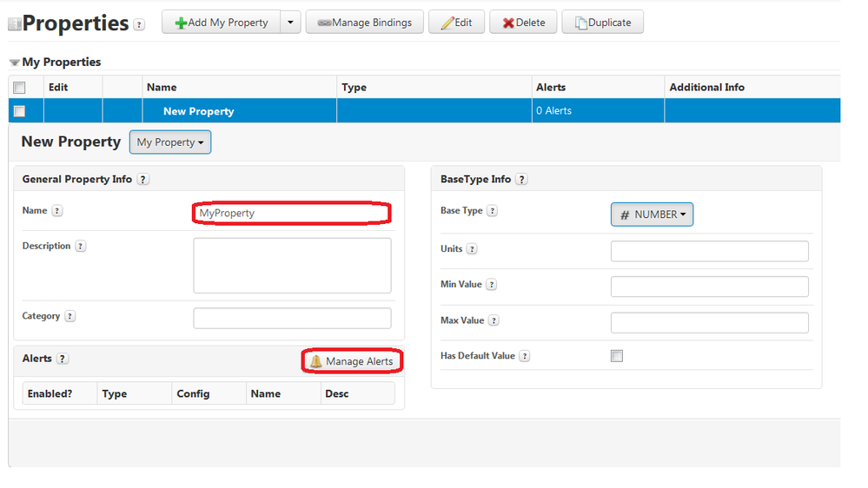Collapse the My Properties section
The image size is (868, 488).
click(x=15, y=63)
